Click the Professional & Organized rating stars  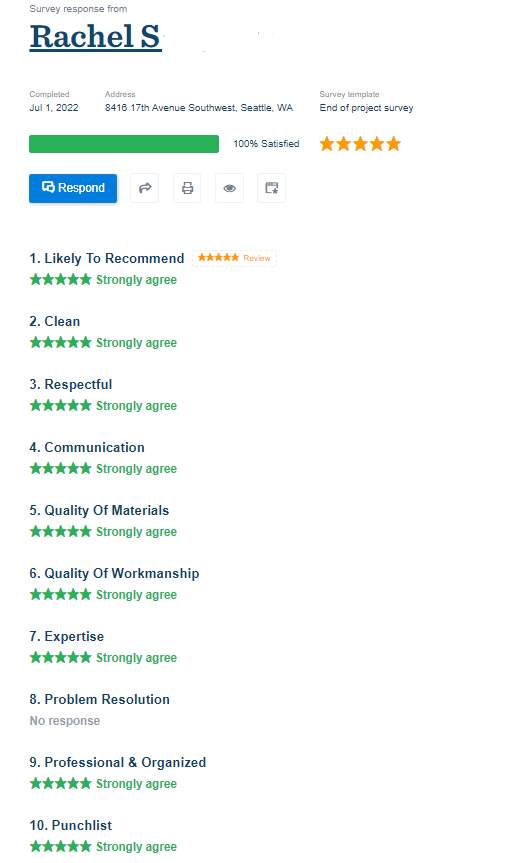point(61,784)
